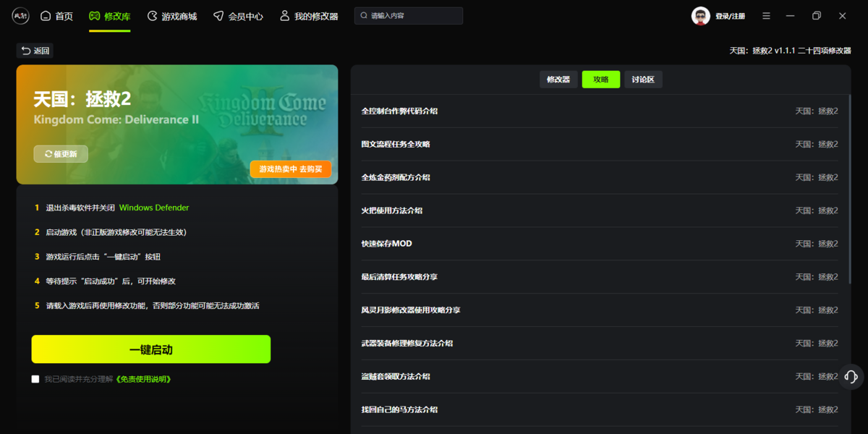Click title 天国：拯救2 v1.1.1 二十四项修改器
This screenshot has height=434, width=868.
pos(790,51)
